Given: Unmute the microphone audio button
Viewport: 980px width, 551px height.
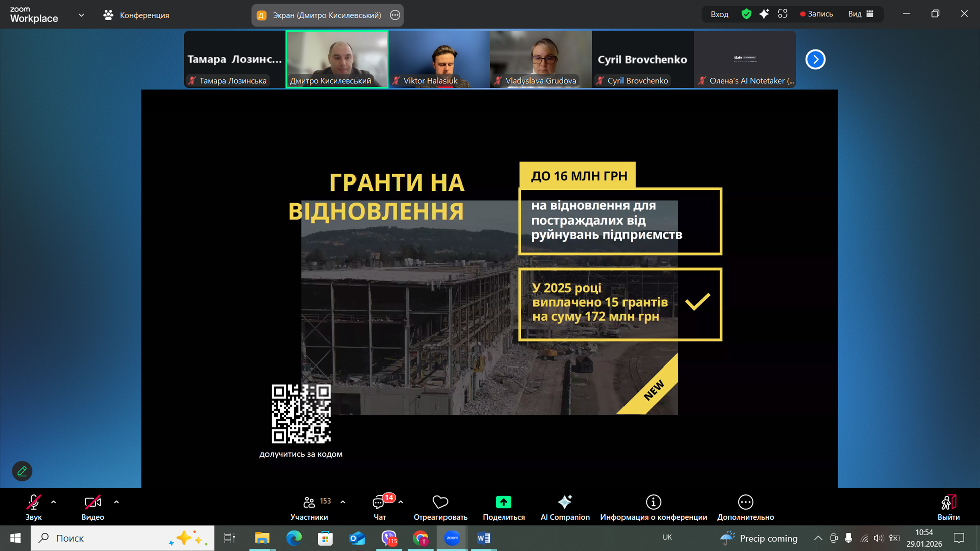Looking at the screenshot, I should [33, 503].
